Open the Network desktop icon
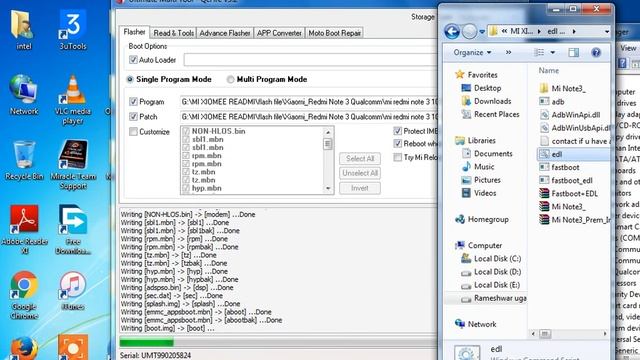The height and width of the screenshot is (360, 640). (x=24, y=95)
